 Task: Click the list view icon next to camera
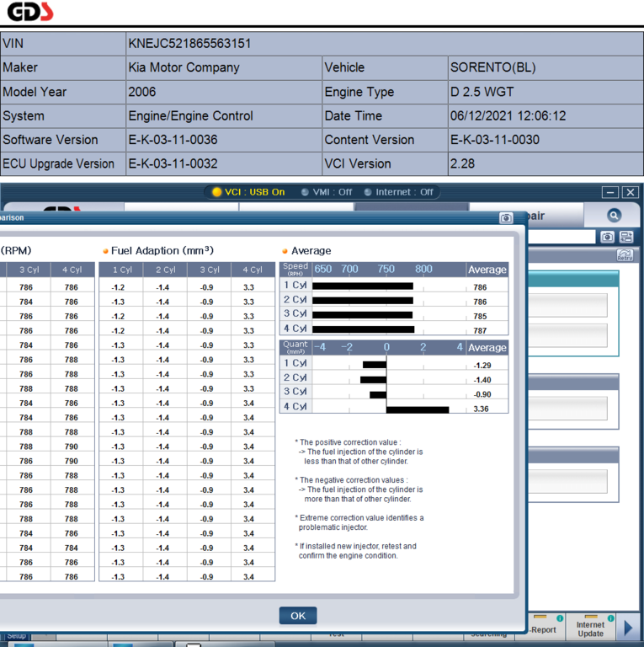tap(626, 237)
